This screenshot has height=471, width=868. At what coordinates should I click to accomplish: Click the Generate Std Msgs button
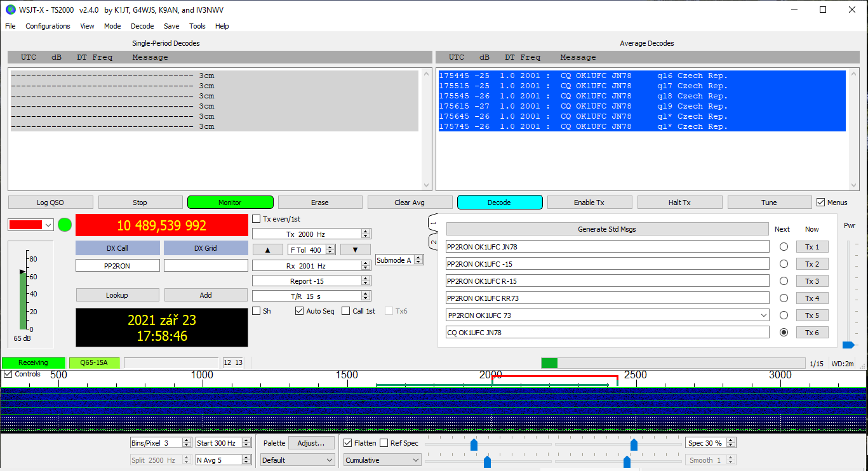(x=607, y=229)
